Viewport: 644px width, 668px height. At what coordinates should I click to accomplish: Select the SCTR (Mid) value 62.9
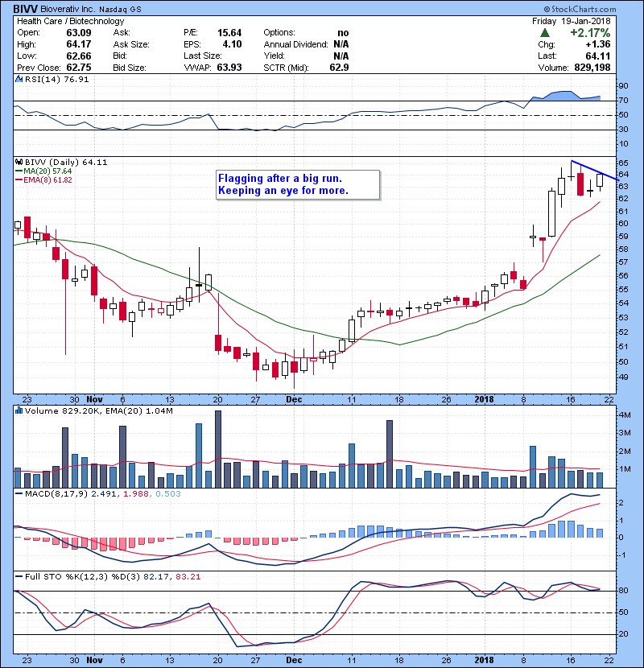coord(339,68)
